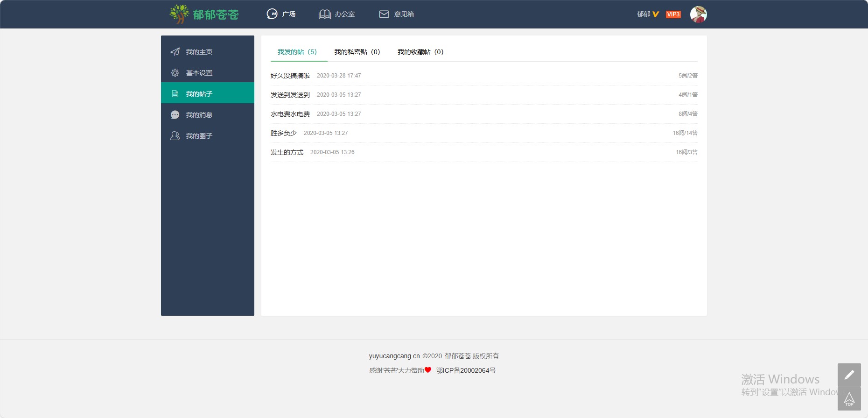Switch to 我的私密贴 (0) tab

pyautogui.click(x=357, y=52)
